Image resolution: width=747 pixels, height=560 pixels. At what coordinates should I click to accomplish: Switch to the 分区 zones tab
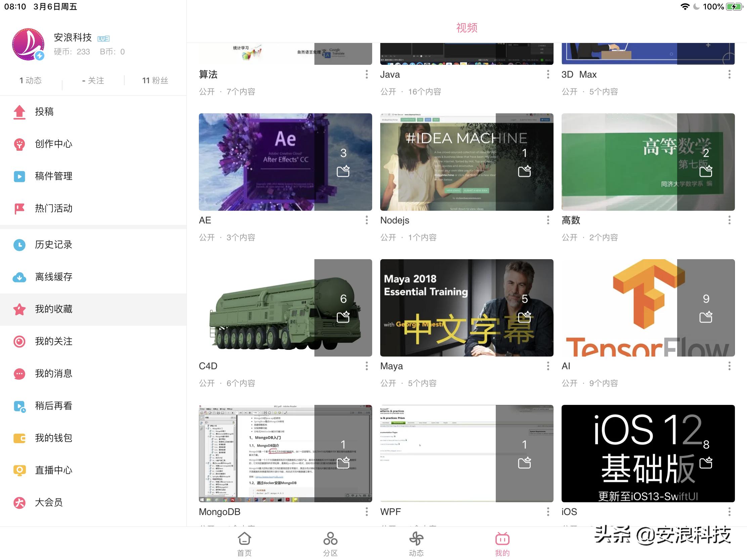[x=330, y=544]
